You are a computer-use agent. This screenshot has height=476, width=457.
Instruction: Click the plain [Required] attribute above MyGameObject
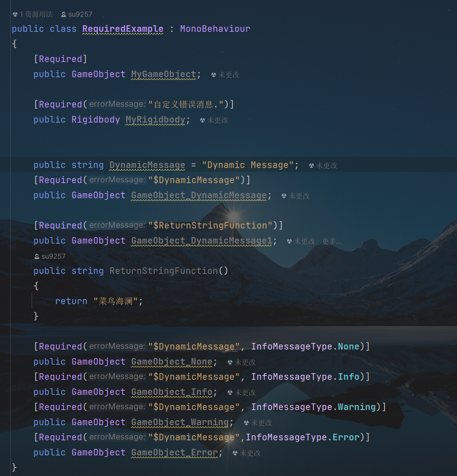pos(61,59)
